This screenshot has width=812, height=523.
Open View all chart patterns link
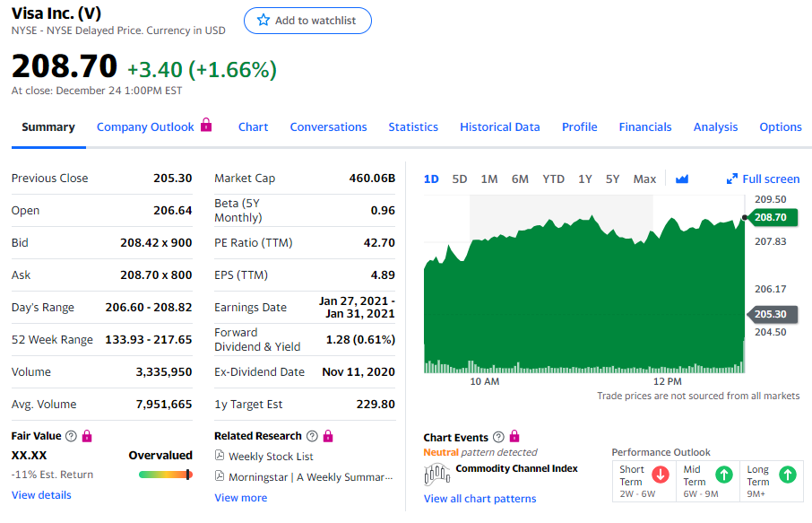click(x=480, y=499)
